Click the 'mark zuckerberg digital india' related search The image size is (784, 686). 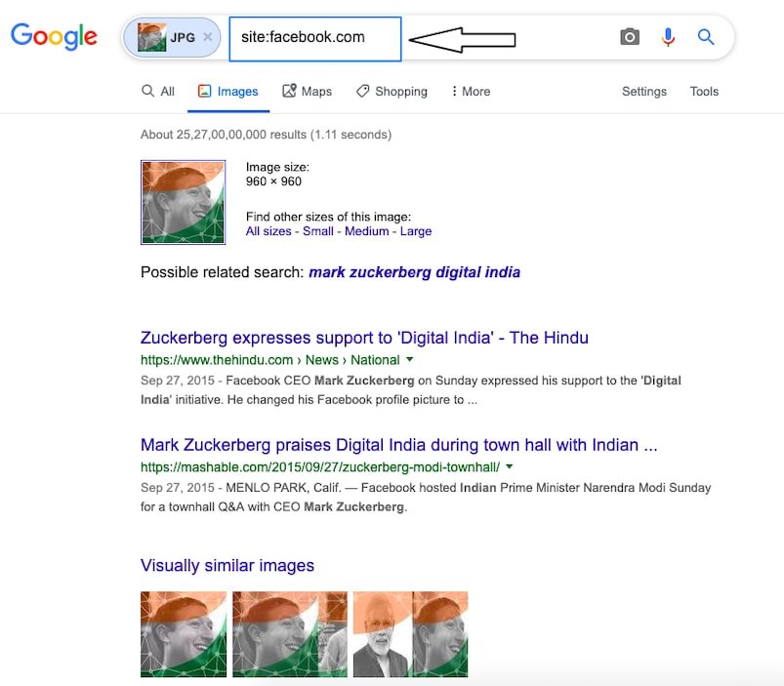414,272
